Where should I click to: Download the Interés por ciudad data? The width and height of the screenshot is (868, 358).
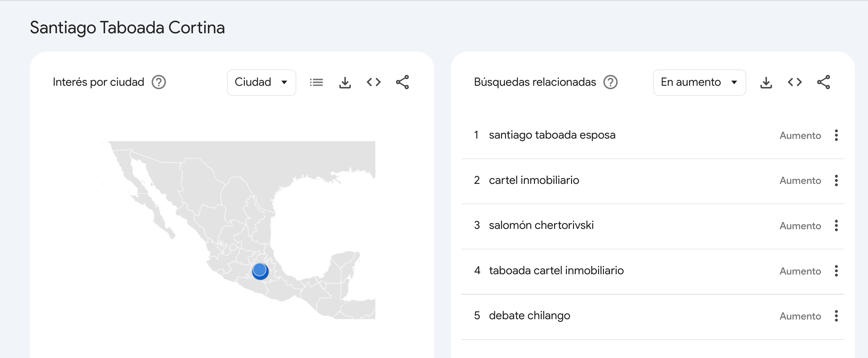click(x=345, y=82)
